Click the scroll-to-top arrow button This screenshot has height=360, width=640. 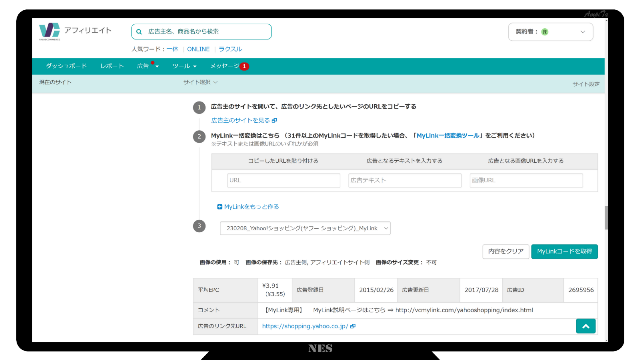coord(586,326)
